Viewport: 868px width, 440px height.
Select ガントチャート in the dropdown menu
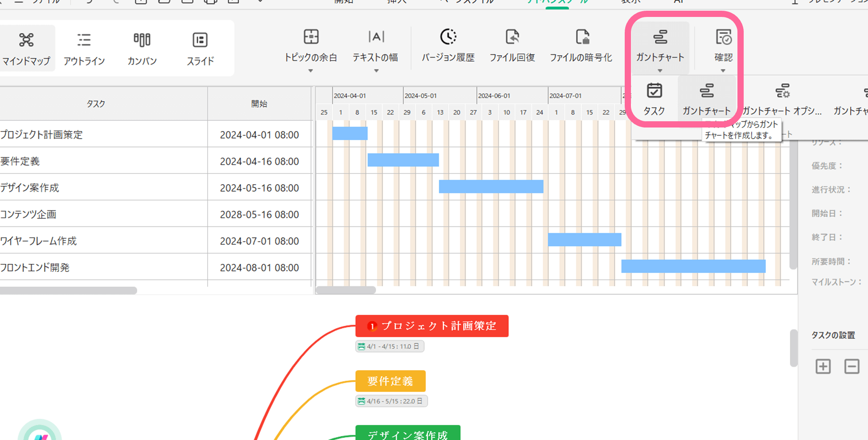click(x=707, y=99)
